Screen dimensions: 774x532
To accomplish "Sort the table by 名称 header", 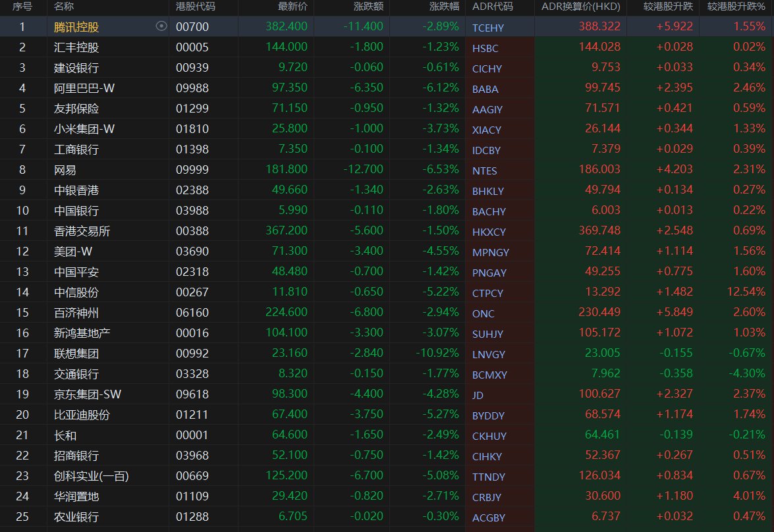I will click(x=64, y=7).
